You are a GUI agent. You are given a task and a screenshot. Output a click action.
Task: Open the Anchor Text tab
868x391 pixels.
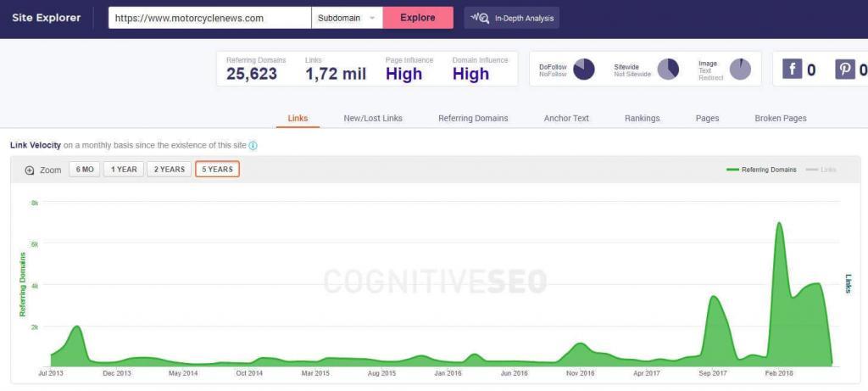[566, 118]
